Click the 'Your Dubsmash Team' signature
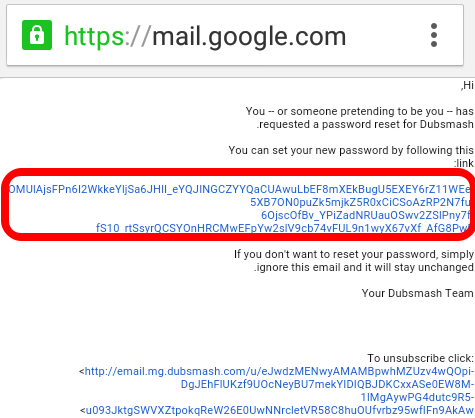This screenshot has width=475, height=418. click(x=417, y=293)
